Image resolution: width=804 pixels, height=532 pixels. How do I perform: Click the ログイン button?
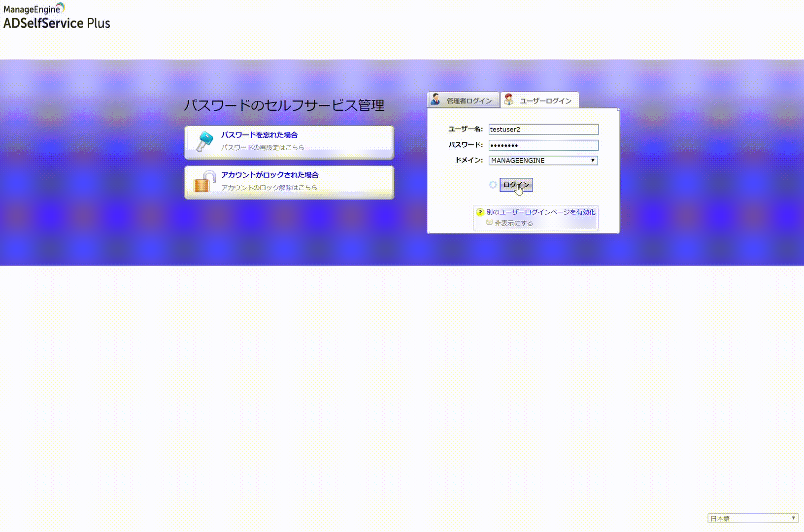[x=516, y=185]
